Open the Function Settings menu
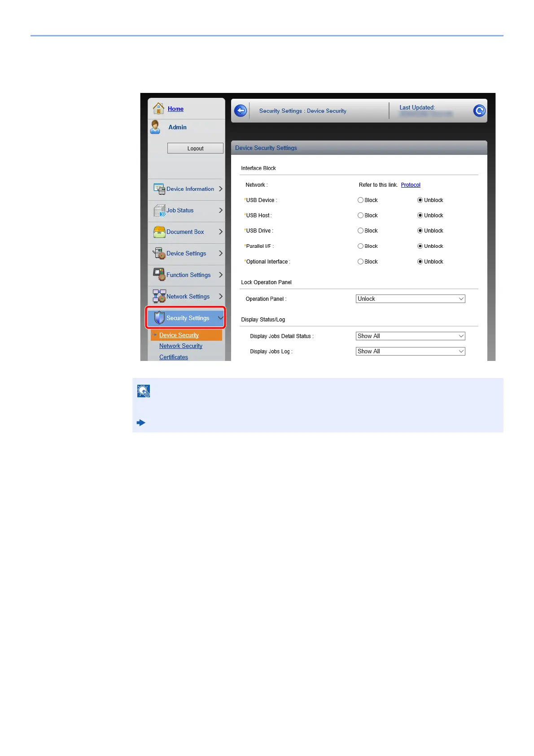 pos(186,275)
